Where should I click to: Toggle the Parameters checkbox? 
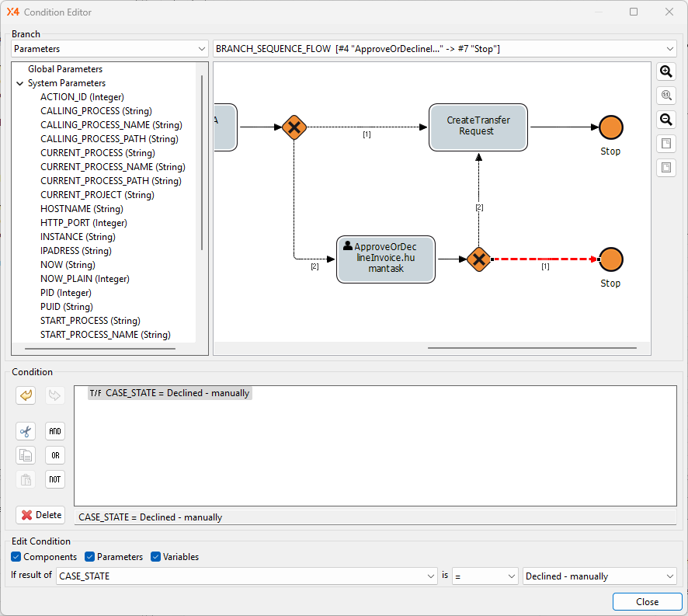tap(89, 557)
